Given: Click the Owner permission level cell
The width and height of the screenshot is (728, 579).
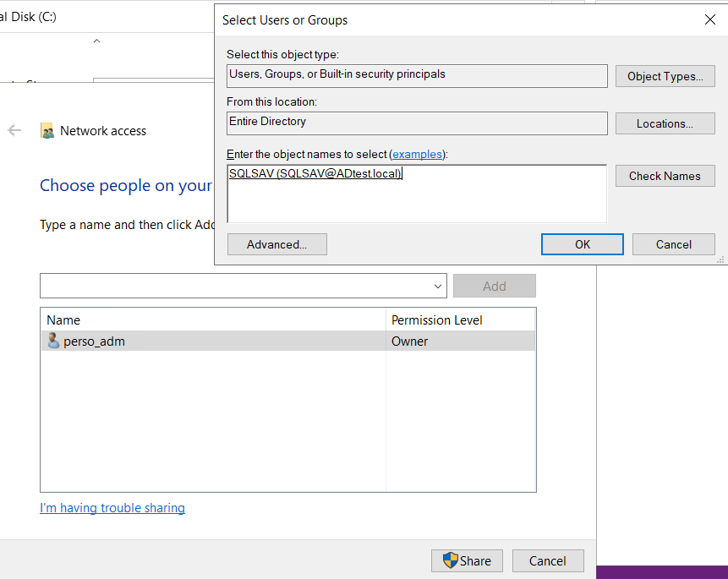Looking at the screenshot, I should click(x=460, y=341).
